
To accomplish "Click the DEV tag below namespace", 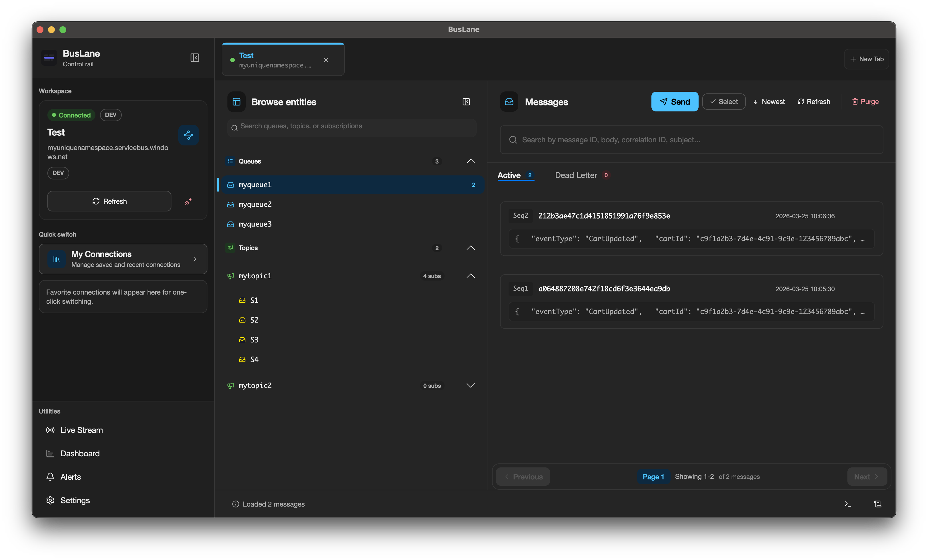I will [x=58, y=173].
